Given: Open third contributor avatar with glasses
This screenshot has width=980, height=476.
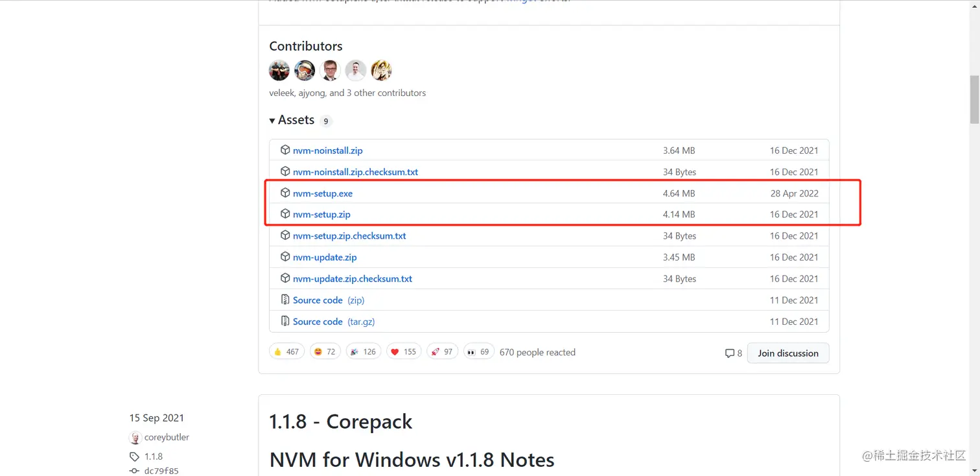Looking at the screenshot, I should [330, 70].
